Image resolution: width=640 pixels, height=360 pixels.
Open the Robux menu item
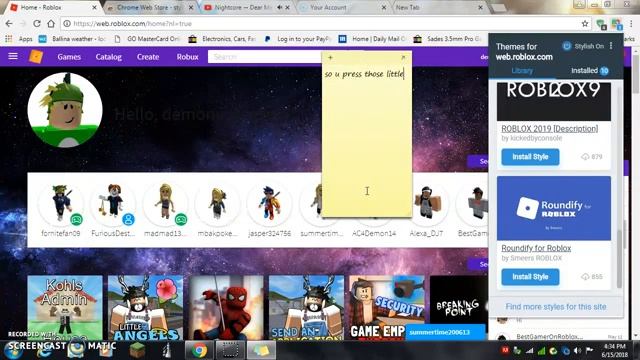tap(187, 57)
